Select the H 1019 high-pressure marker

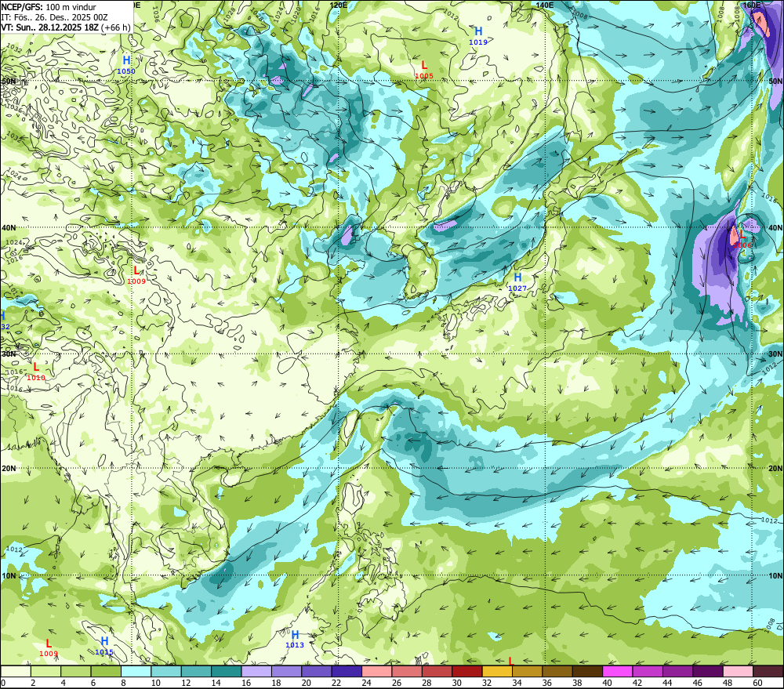tap(478, 36)
